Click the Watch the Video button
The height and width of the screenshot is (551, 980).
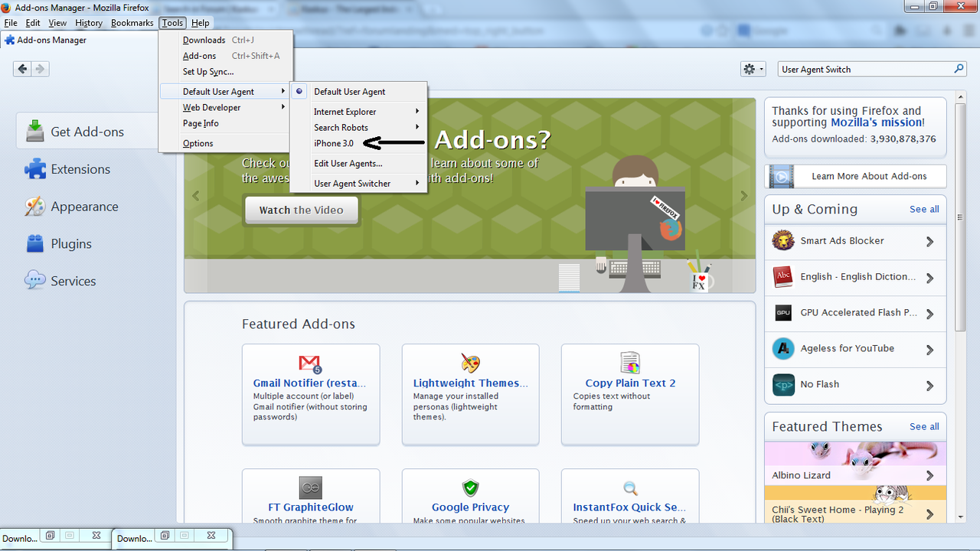pos(302,210)
